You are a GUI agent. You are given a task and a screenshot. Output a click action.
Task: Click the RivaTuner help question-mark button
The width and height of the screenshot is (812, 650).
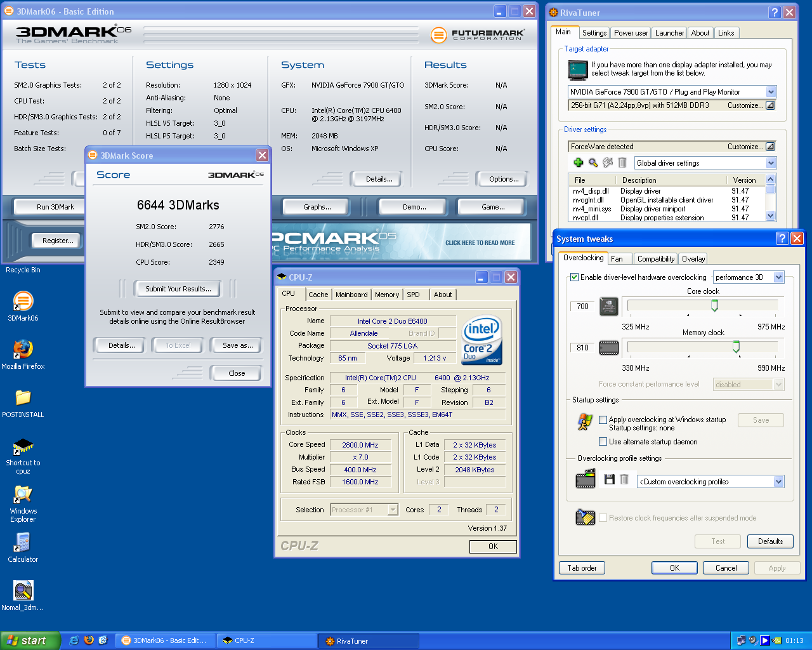pyautogui.click(x=775, y=12)
